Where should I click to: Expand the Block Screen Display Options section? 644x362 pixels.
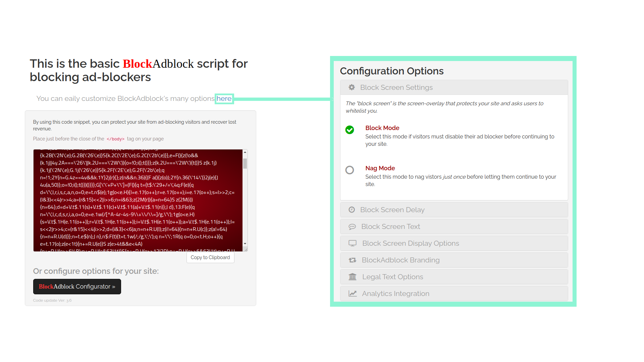point(410,243)
